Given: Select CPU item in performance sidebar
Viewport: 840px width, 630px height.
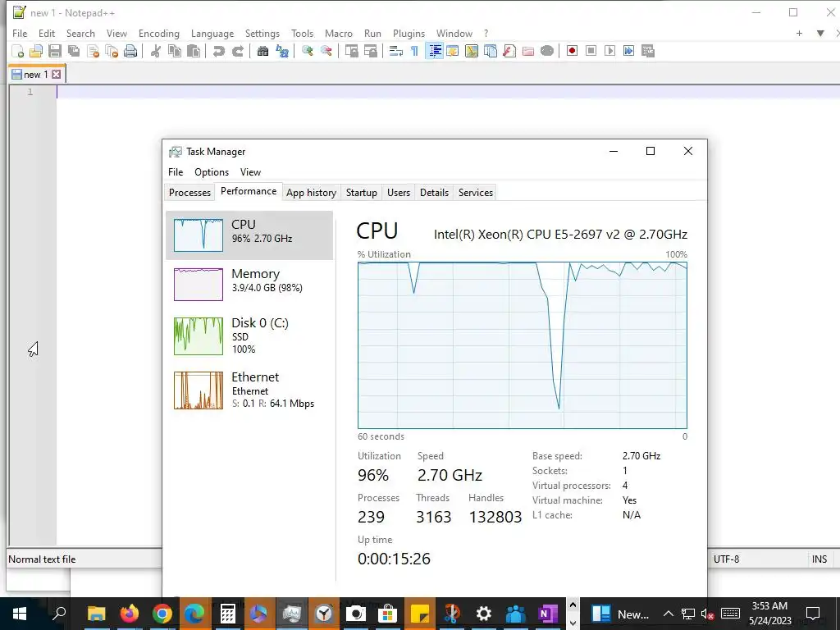Looking at the screenshot, I should [x=249, y=235].
